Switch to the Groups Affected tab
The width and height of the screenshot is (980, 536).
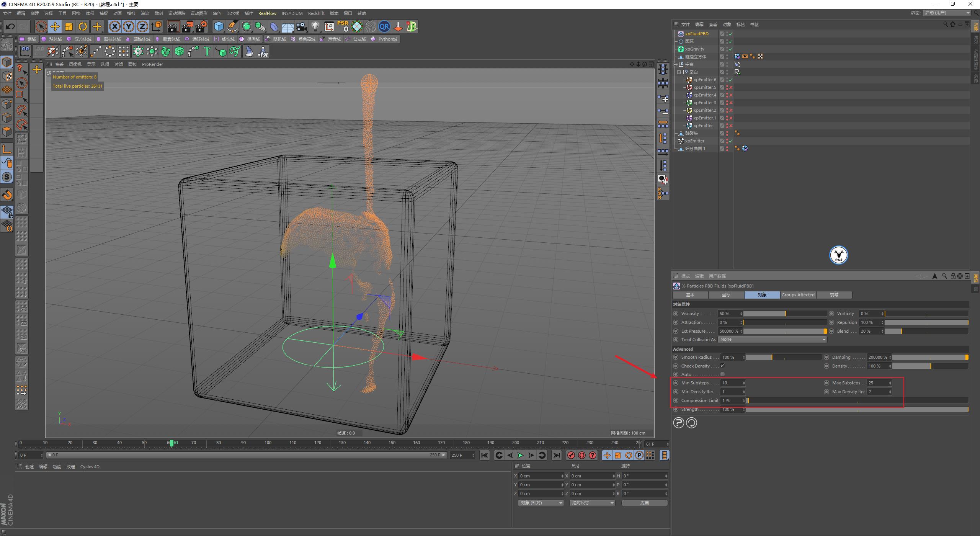[x=798, y=295]
